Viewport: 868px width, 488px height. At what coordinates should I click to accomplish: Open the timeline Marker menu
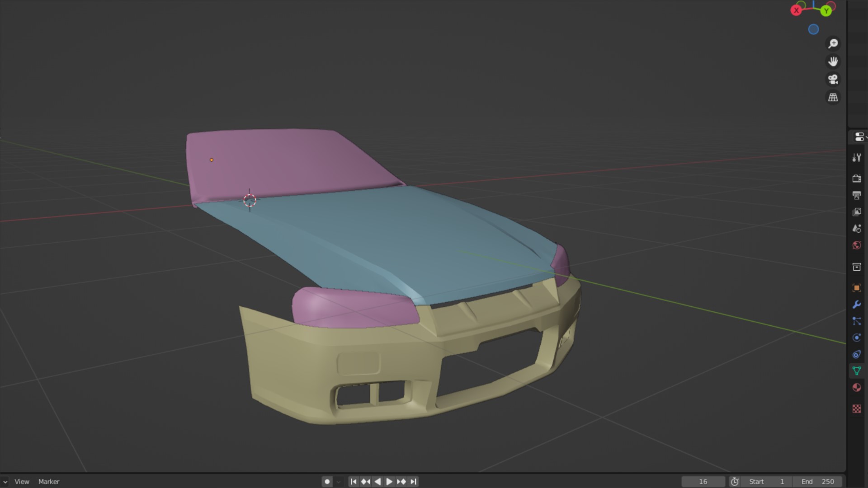[49, 482]
